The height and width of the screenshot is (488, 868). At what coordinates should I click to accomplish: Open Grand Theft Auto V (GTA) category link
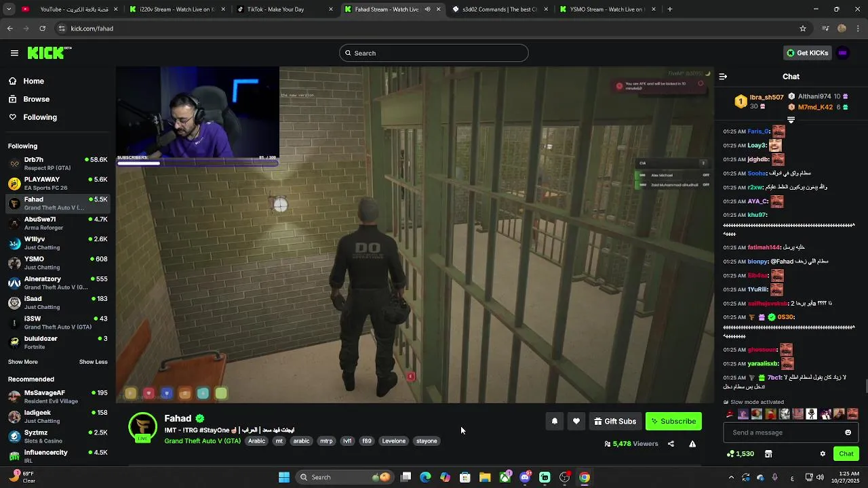pos(202,441)
